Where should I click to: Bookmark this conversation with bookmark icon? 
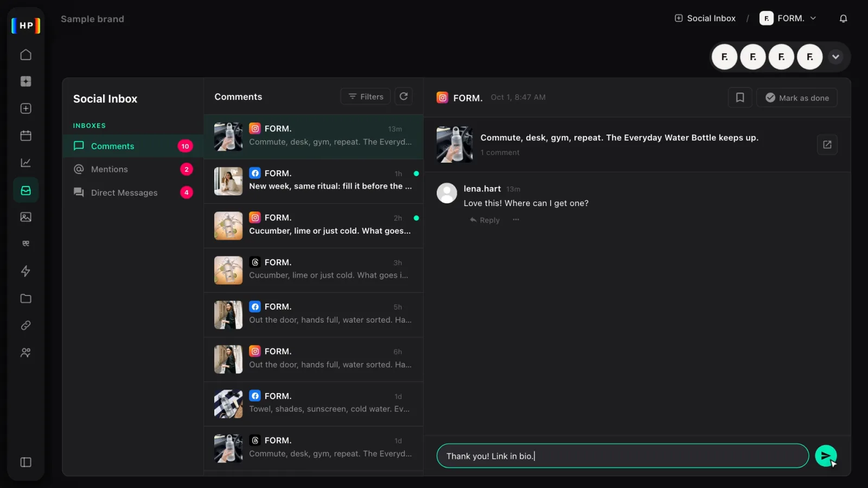(740, 98)
